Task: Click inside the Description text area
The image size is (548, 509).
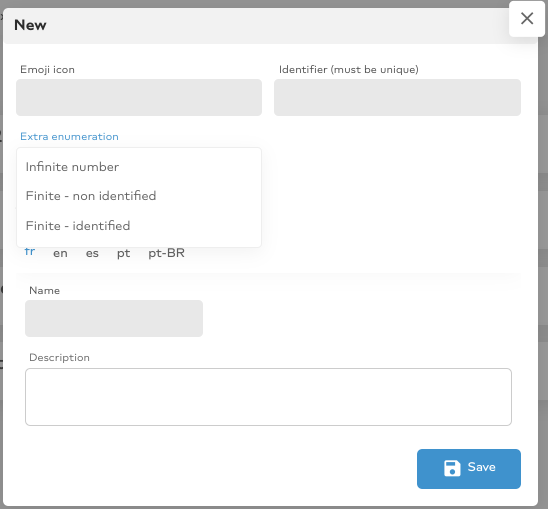Action: (268, 397)
